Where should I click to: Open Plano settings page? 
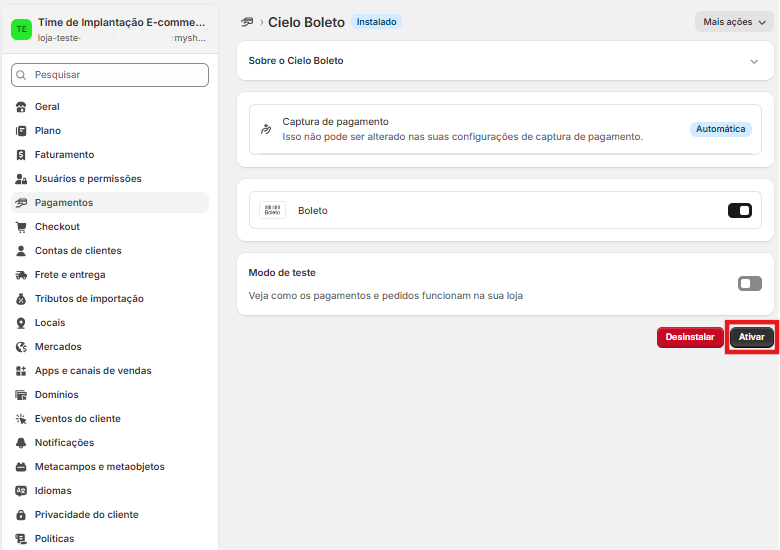pos(110,131)
